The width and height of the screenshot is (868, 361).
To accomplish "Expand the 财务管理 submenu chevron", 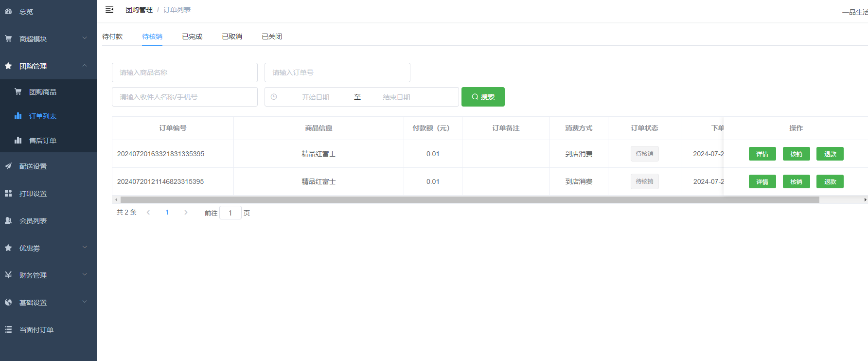I will click(85, 274).
